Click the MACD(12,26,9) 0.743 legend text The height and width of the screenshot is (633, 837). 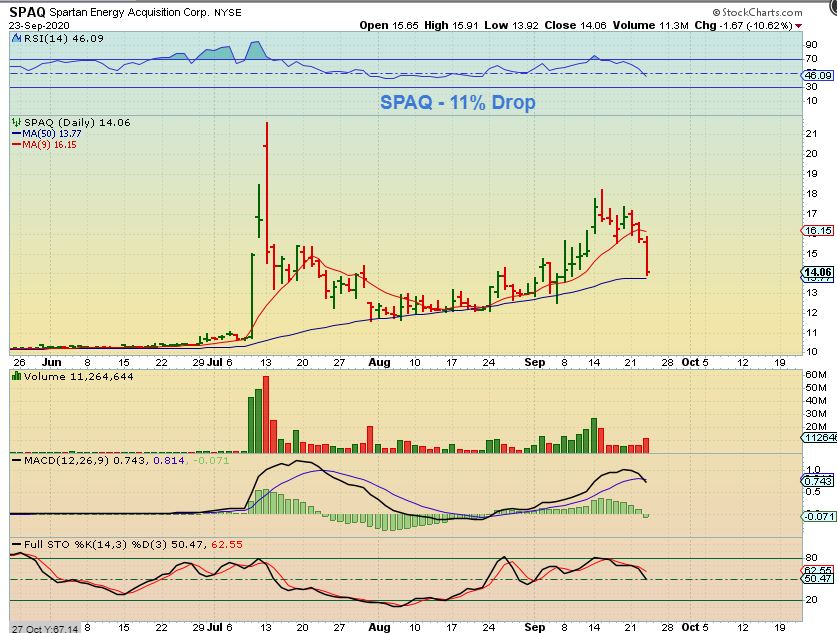(85, 460)
